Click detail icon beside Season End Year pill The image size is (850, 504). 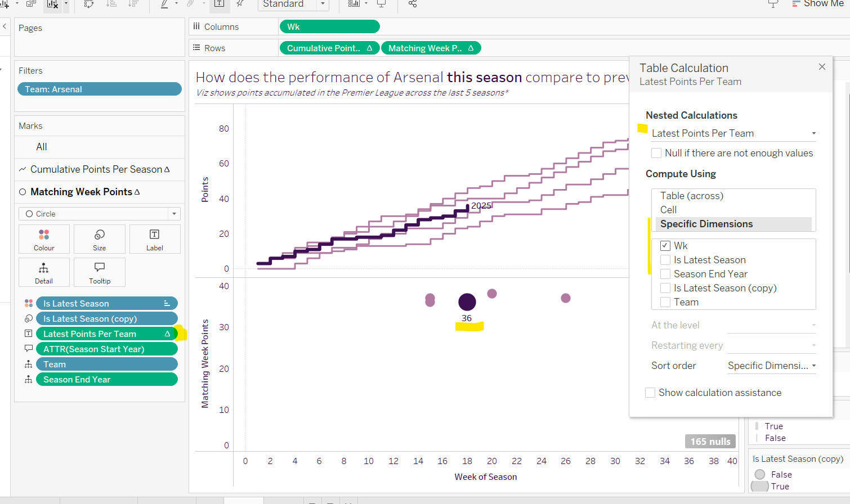pyautogui.click(x=29, y=379)
